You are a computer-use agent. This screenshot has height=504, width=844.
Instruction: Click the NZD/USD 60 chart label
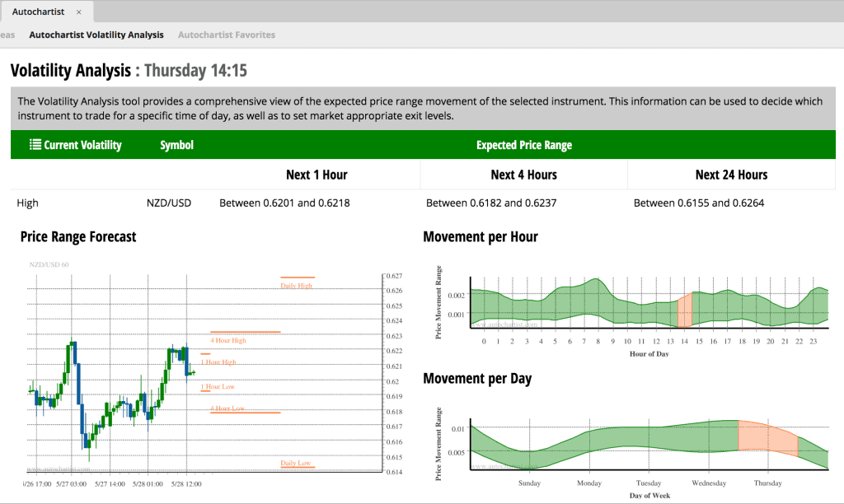49,264
